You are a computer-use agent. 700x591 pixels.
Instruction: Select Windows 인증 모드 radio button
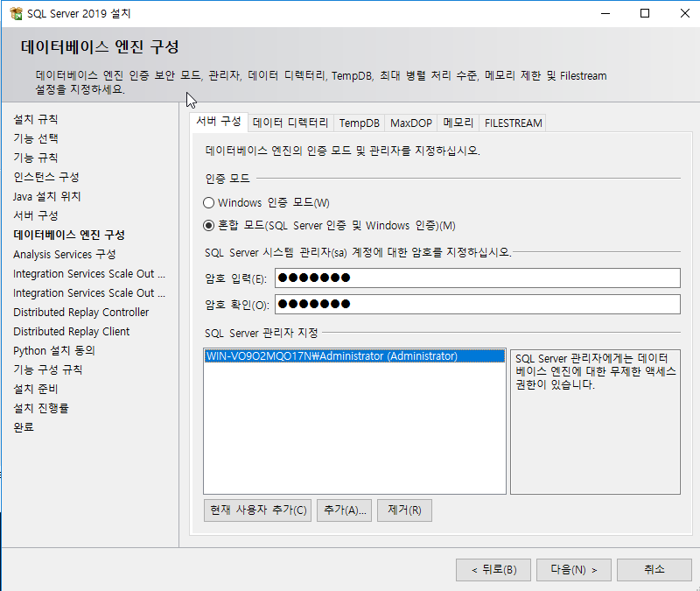coord(208,203)
